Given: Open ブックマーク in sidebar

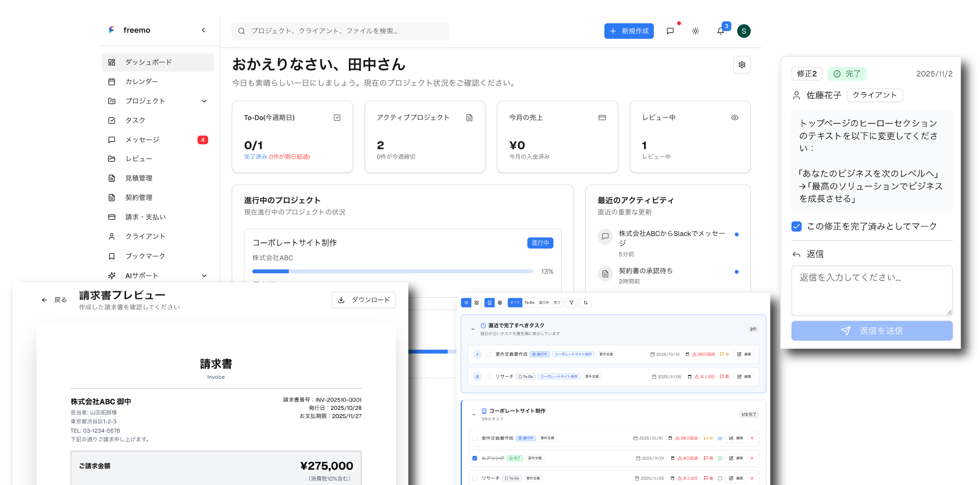Looking at the screenshot, I should click(158, 256).
